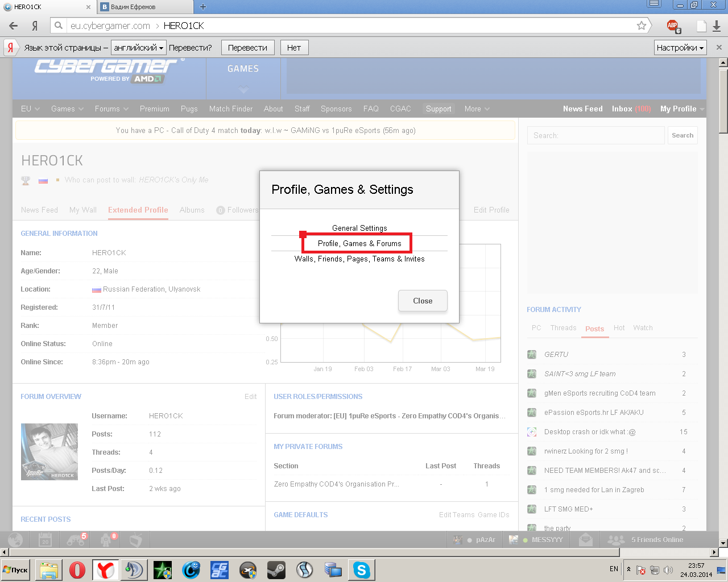Switch to the Extended Profile tab
Image resolution: width=728 pixels, height=582 pixels.
click(138, 210)
